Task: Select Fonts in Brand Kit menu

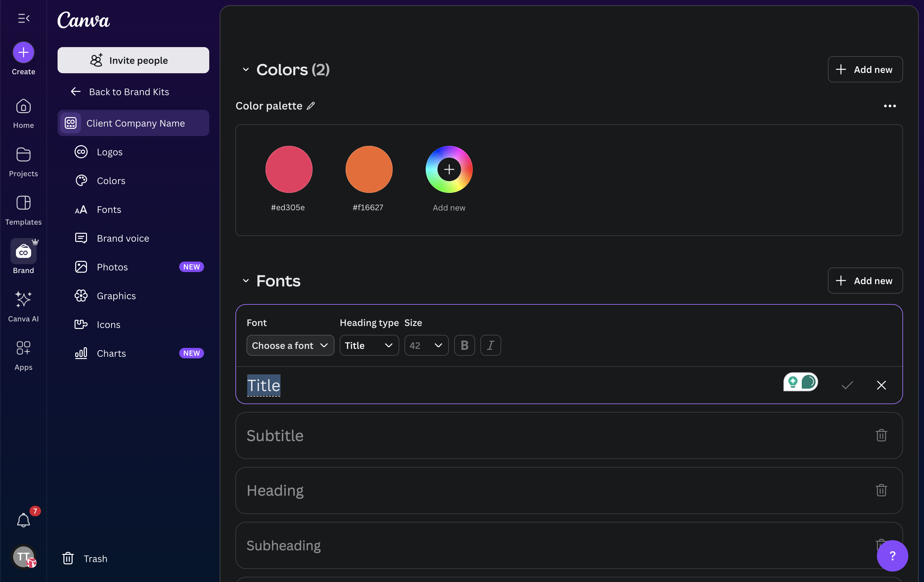Action: coord(133,210)
